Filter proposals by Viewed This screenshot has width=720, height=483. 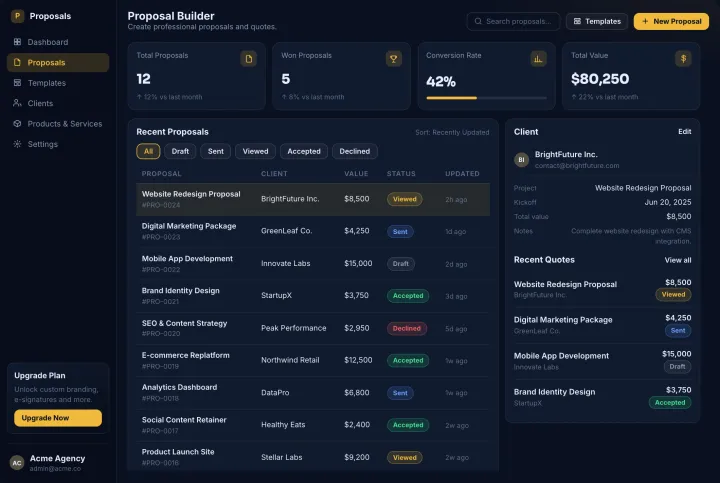pyautogui.click(x=255, y=151)
